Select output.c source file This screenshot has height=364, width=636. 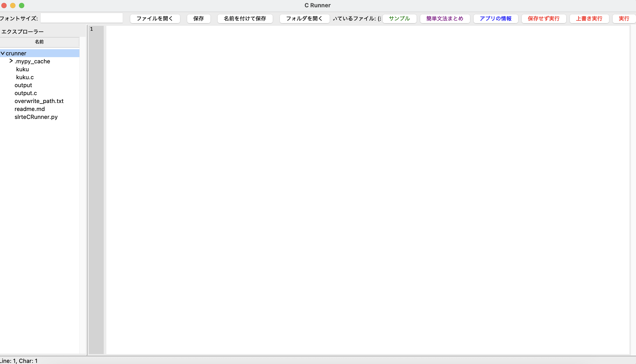click(x=26, y=93)
